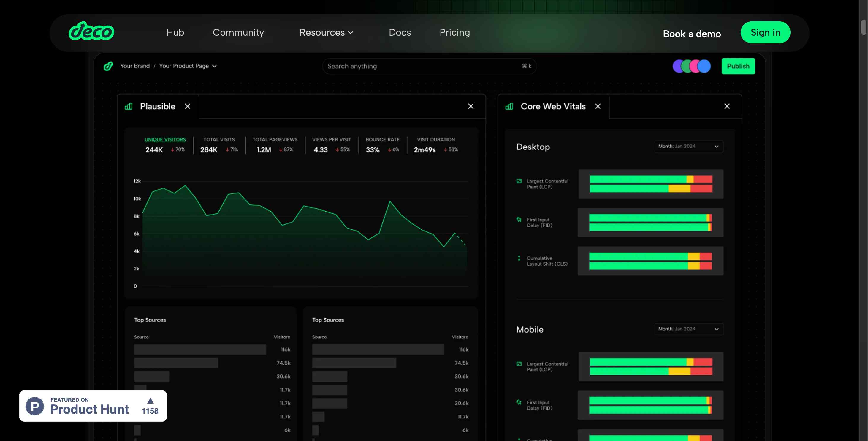Click the Mobile Largest Contentful Paint icon
Image resolution: width=868 pixels, height=441 pixels.
pos(519,364)
